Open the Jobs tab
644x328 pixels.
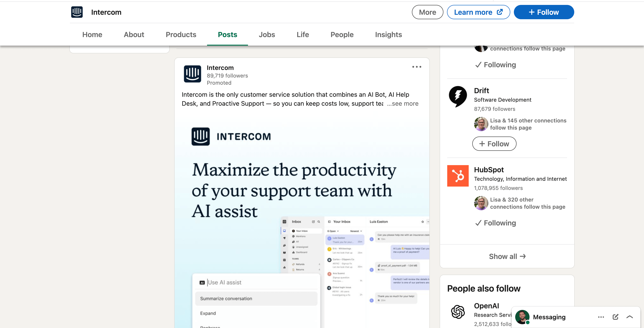[267, 35]
